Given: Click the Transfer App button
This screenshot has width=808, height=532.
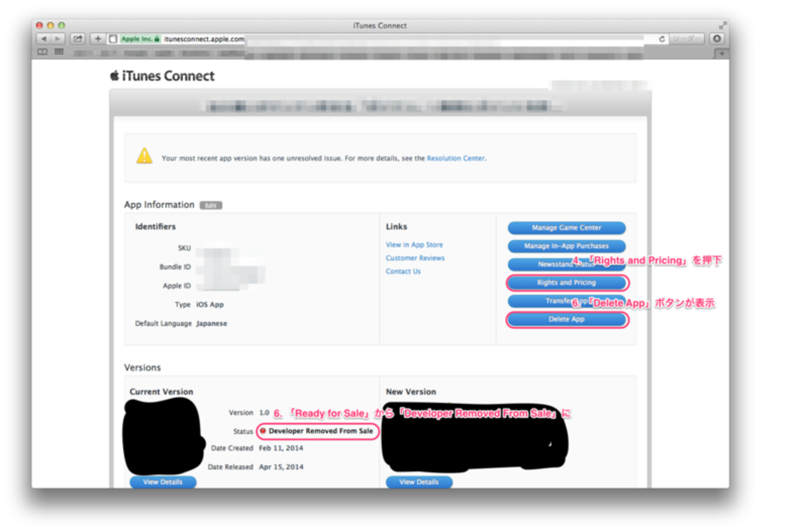Looking at the screenshot, I should pos(567,301).
